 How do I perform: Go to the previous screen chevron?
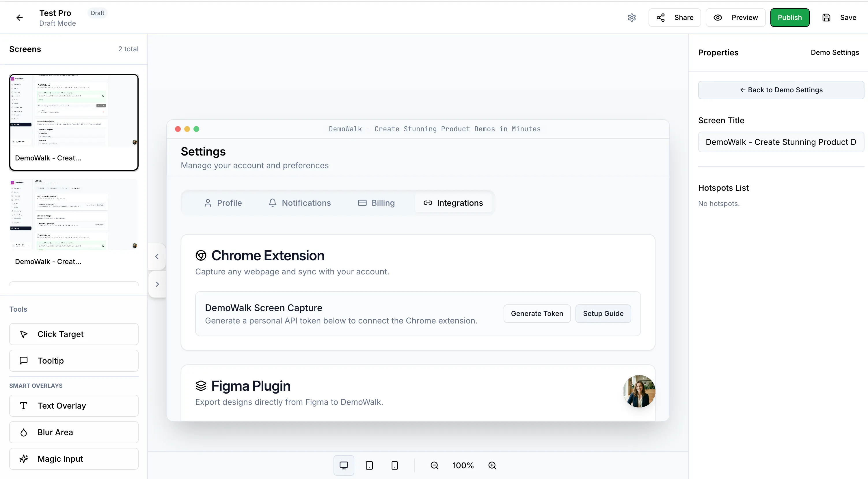157,257
